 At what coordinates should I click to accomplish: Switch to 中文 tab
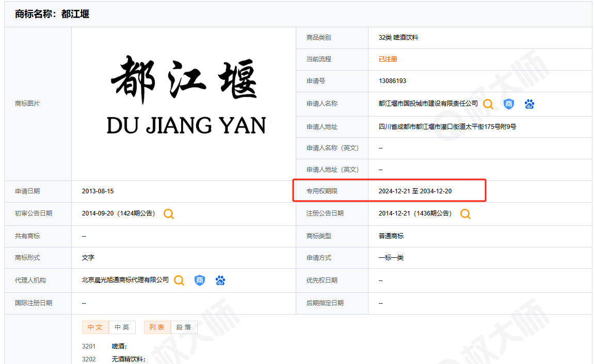[x=95, y=327]
